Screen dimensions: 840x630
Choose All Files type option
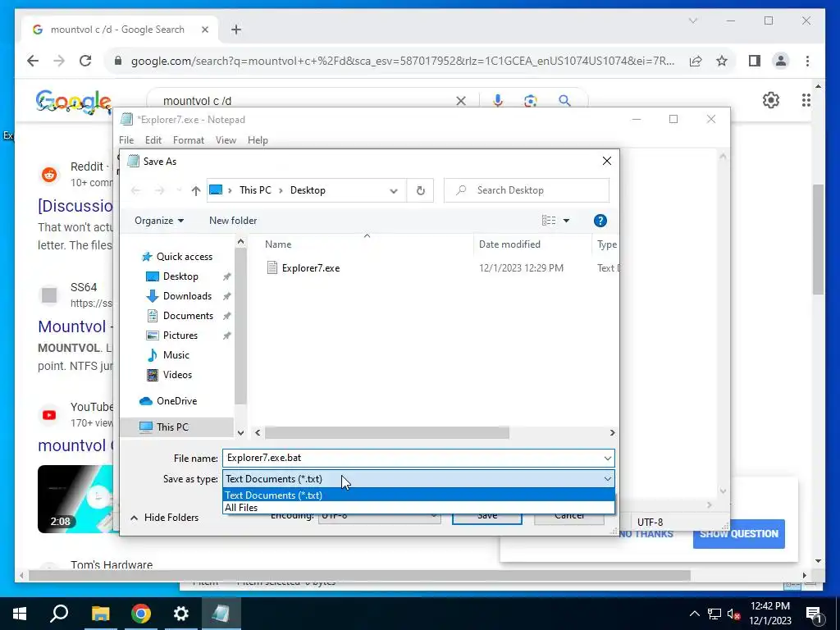tap(418, 508)
